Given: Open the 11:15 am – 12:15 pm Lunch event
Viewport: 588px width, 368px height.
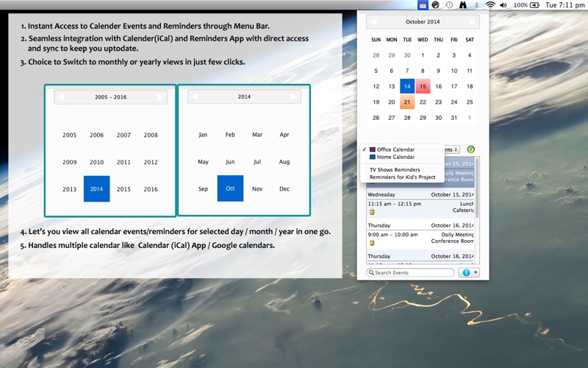Looking at the screenshot, I should tap(420, 208).
